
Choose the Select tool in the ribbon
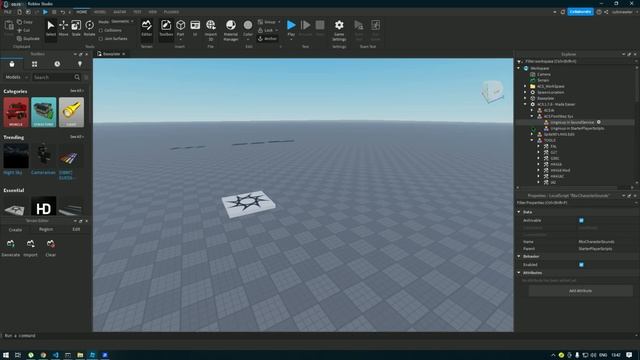click(x=51, y=29)
